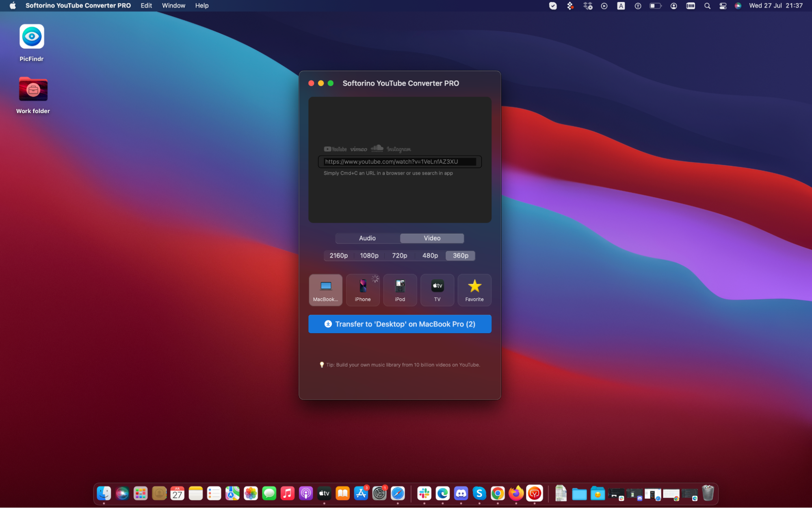Viewport: 812px width, 508px height.
Task: Click the YouTube URL input field
Action: coord(400,162)
